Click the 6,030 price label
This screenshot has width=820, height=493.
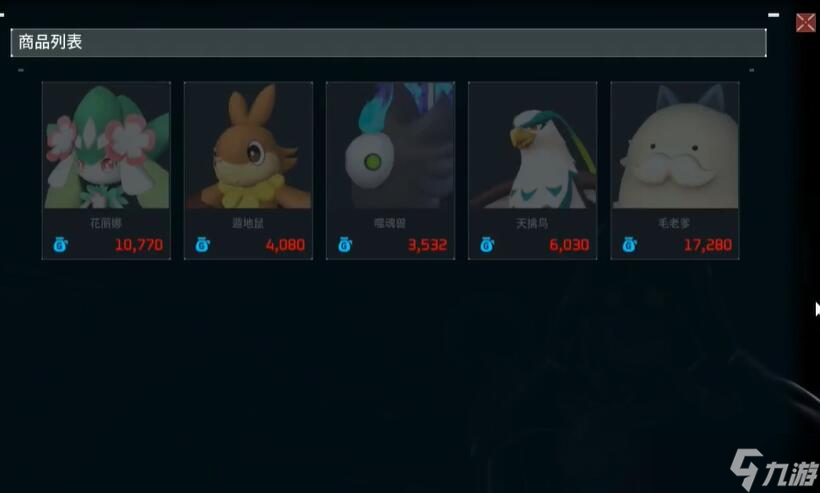point(570,245)
